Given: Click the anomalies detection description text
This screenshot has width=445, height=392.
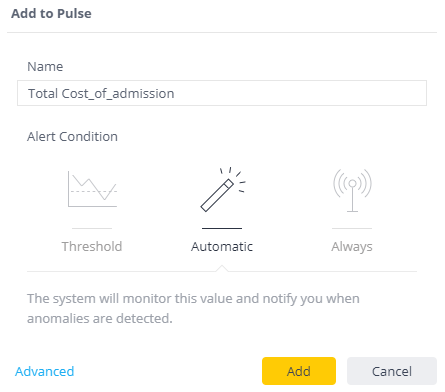Looking at the screenshot, I should coord(193,308).
